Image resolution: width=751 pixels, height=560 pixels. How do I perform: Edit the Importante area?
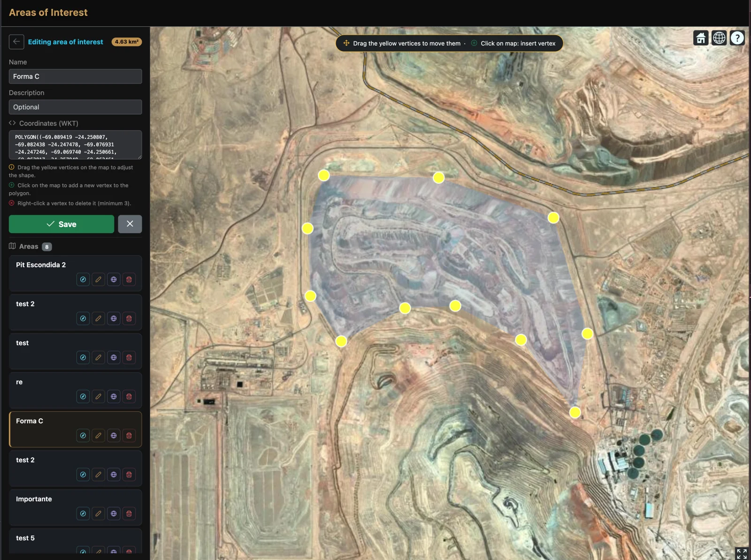(x=98, y=514)
